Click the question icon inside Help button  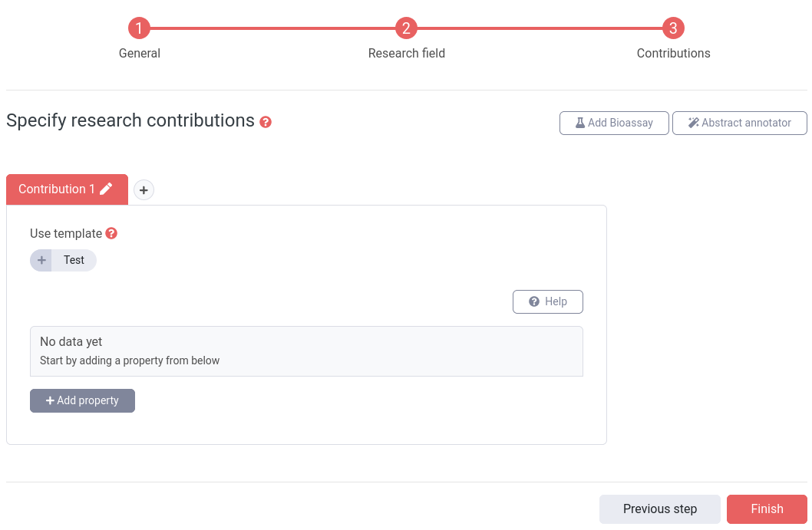[534, 301]
